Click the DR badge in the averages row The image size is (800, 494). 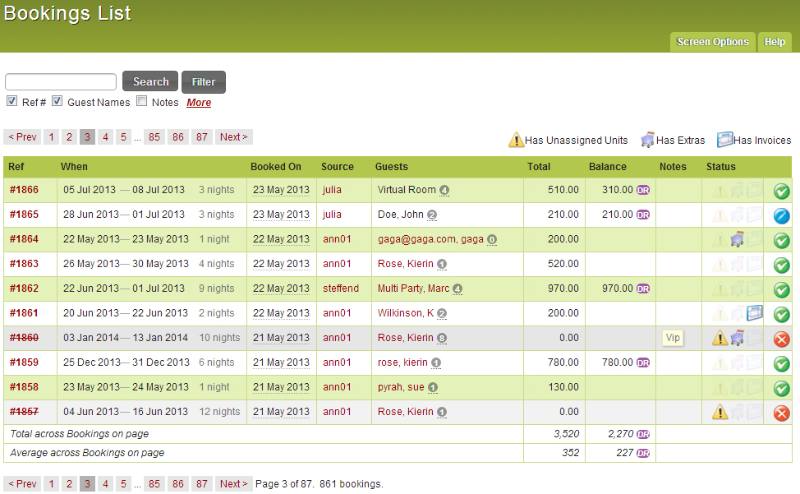coord(643,453)
